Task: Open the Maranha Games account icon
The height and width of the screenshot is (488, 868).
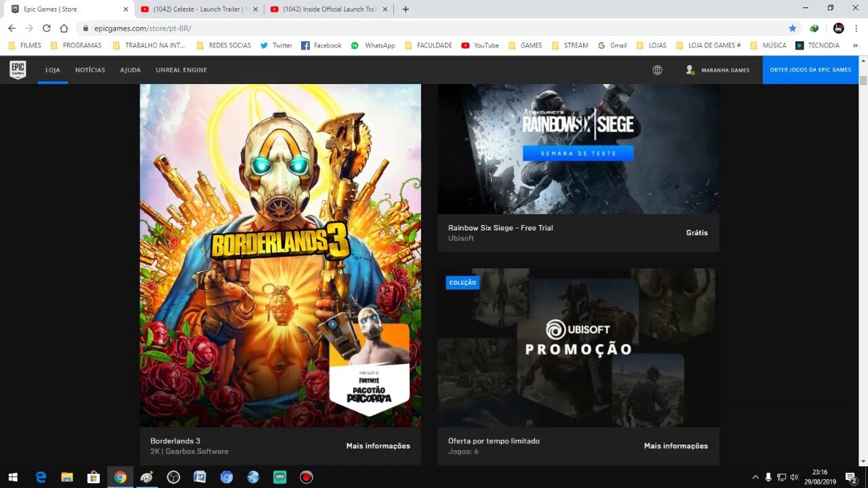Action: pos(690,70)
